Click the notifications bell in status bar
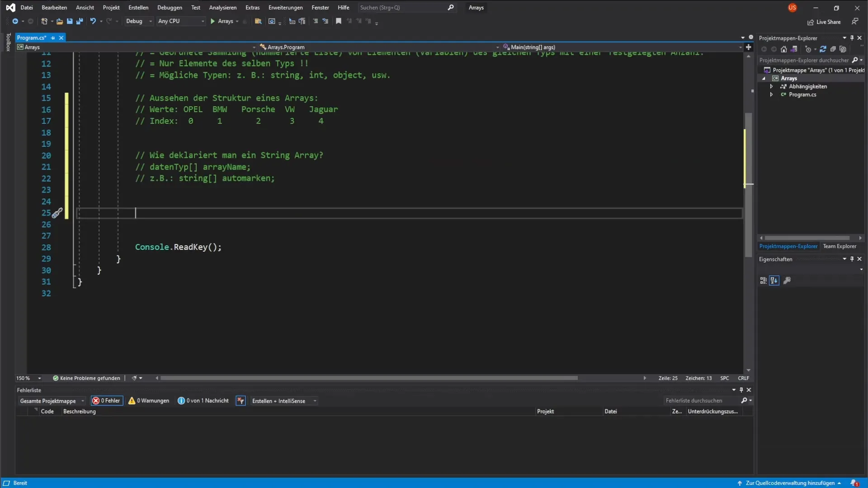 tap(854, 483)
